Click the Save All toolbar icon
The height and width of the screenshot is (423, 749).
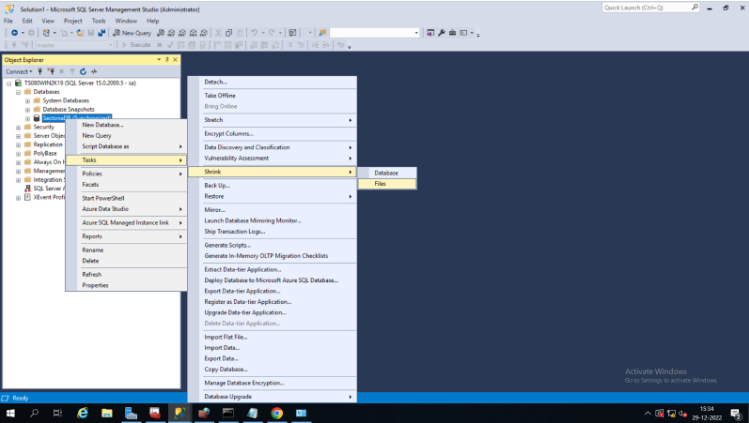point(100,33)
